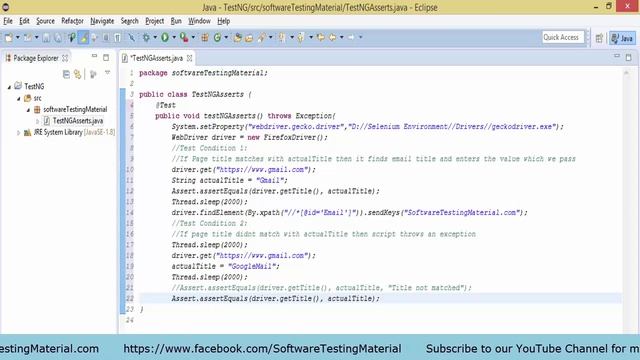Screen dimensions: 640x360
Task: Click the Debug bug icon in toolbar
Action: 146,38
